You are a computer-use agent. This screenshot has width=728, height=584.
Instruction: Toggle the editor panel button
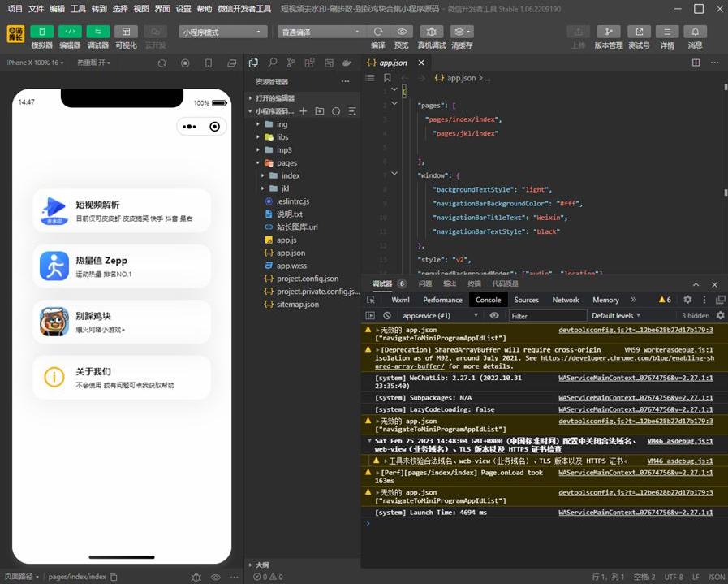point(70,32)
